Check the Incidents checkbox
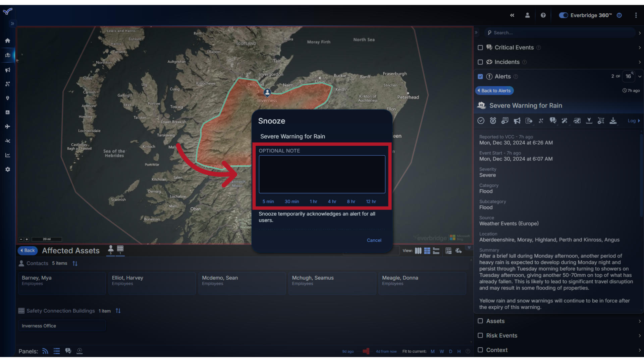This screenshot has width=644, height=362. tap(480, 62)
